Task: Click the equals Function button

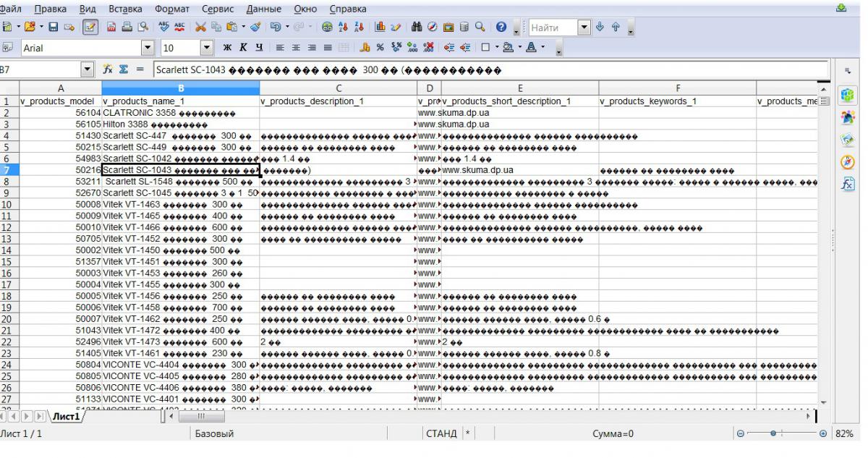Action: click(140, 70)
